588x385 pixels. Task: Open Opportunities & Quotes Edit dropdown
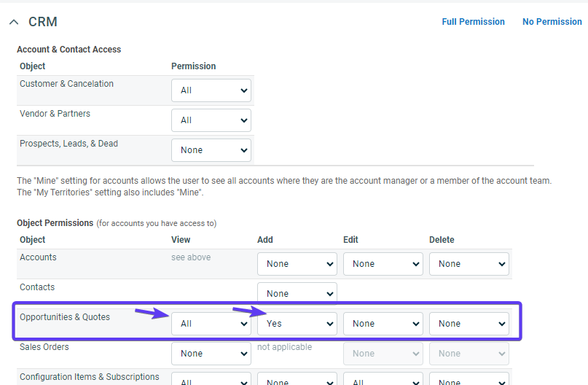coord(383,324)
